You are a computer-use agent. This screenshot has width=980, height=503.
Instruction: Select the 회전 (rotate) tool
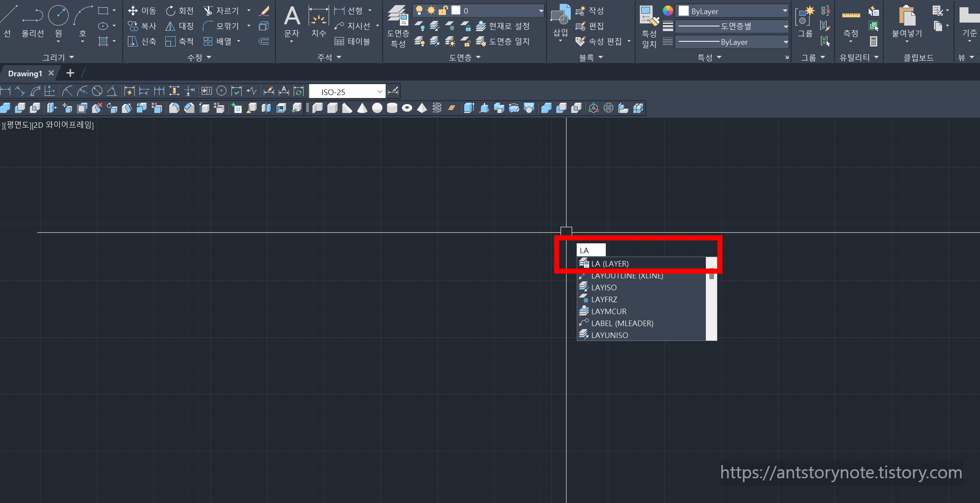[179, 11]
